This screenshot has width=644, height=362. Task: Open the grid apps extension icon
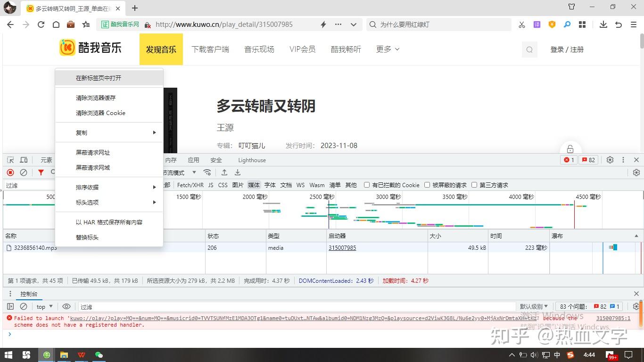pos(582,25)
